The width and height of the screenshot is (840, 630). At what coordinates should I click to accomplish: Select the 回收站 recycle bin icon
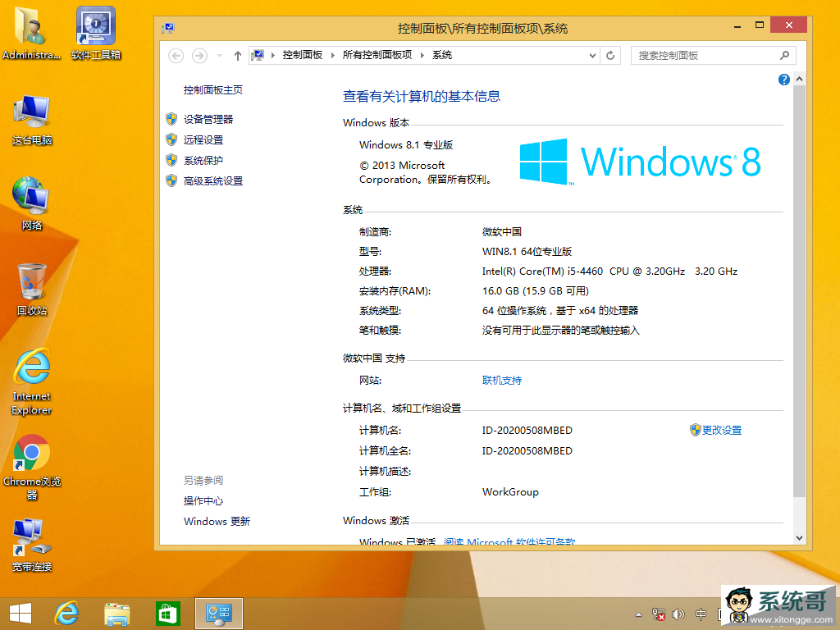[32, 290]
